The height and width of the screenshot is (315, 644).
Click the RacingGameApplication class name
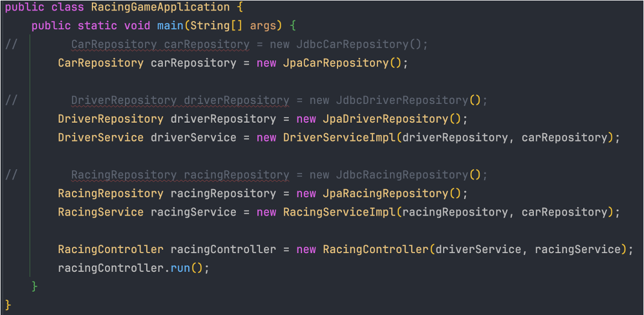(160, 7)
